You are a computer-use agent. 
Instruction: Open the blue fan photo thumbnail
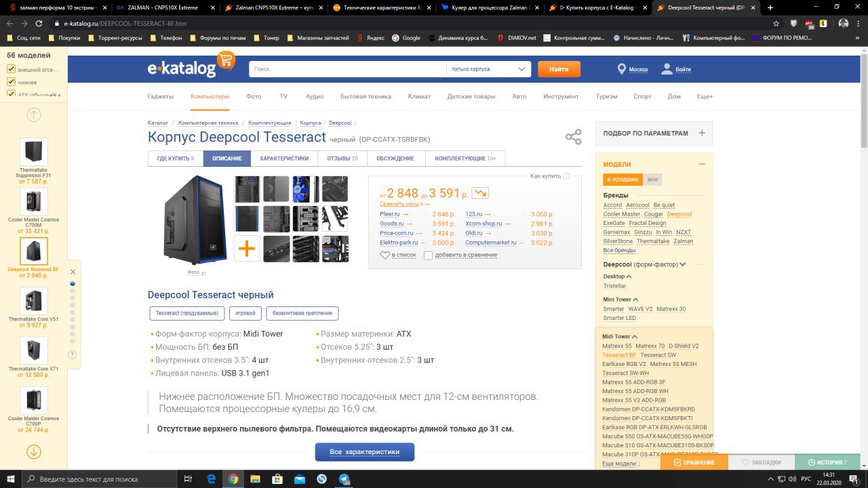[x=306, y=189]
